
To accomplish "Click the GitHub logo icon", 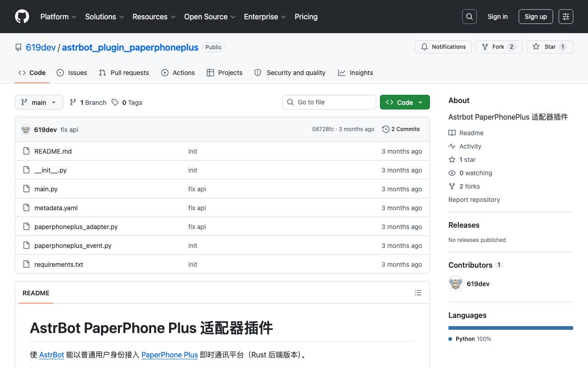I will point(22,17).
